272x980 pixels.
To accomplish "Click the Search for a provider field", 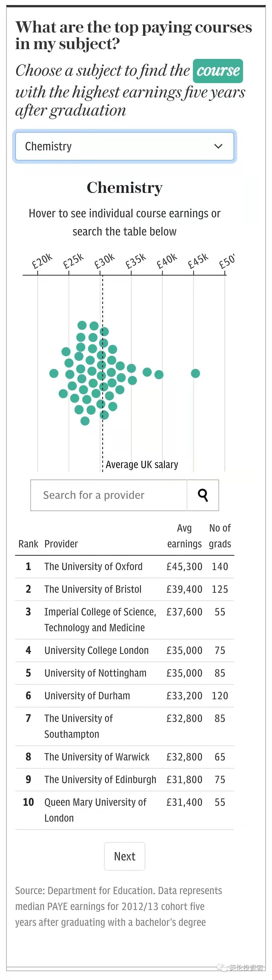I will point(109,495).
